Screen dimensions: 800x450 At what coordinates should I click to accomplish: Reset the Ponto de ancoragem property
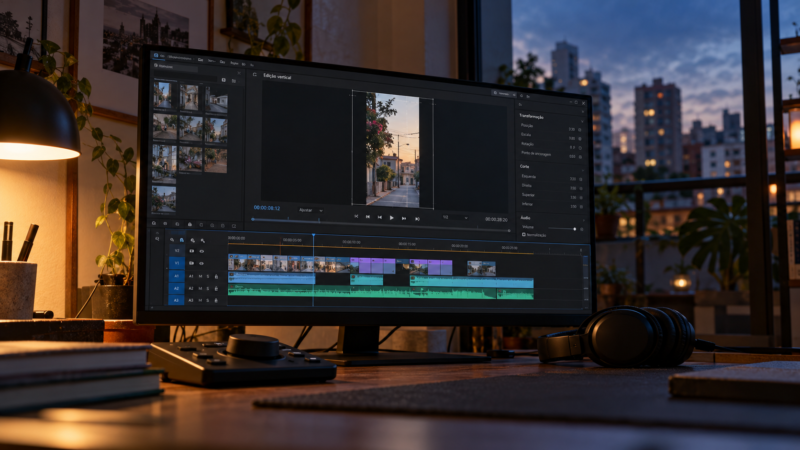coord(580,157)
